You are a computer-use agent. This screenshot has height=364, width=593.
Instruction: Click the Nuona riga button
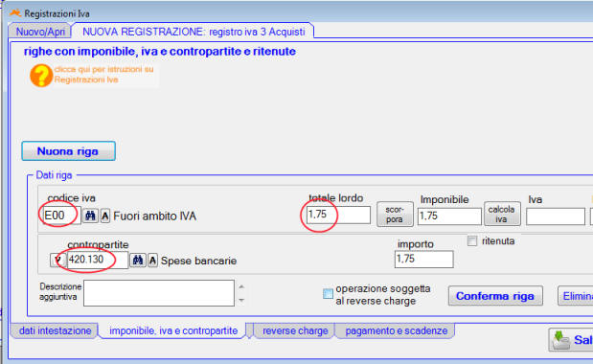[68, 151]
